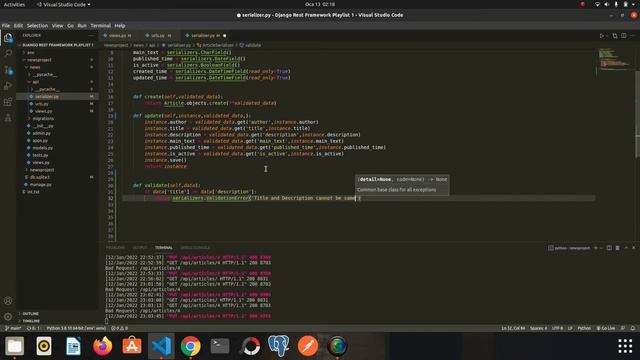Open pgAdmin elephant icon in dock
640x360 pixels.
pyautogui.click(x=279, y=346)
